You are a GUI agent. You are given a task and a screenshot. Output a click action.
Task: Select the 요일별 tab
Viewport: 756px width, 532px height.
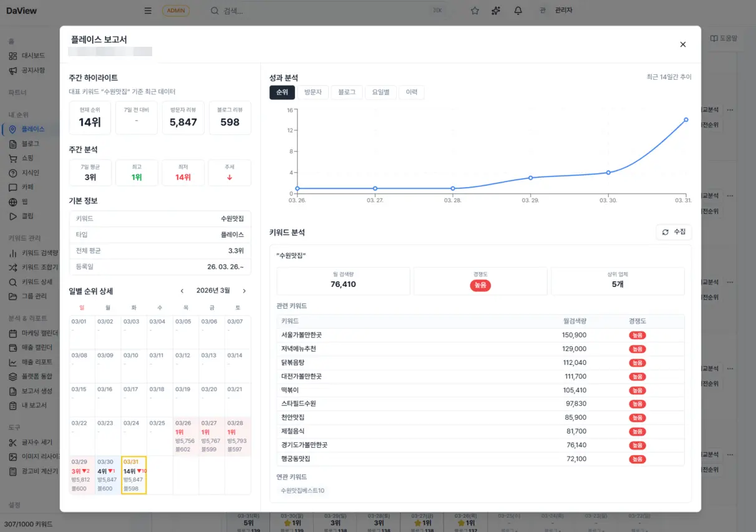point(380,92)
